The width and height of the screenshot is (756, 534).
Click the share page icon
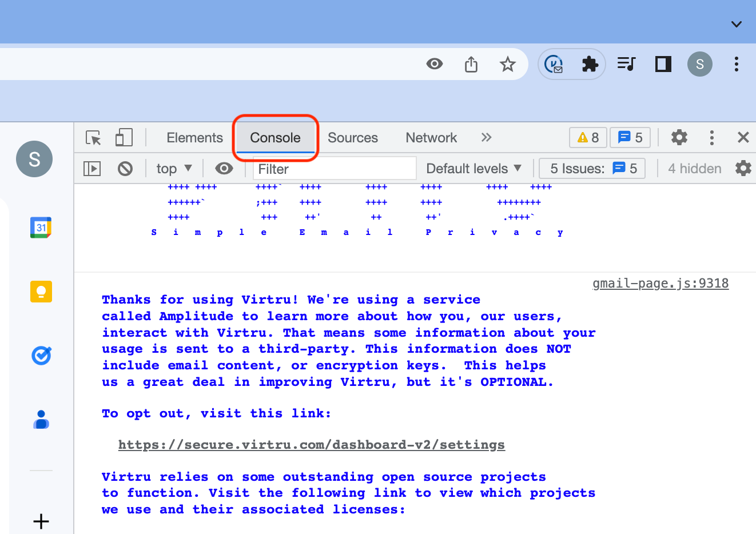pos(471,64)
